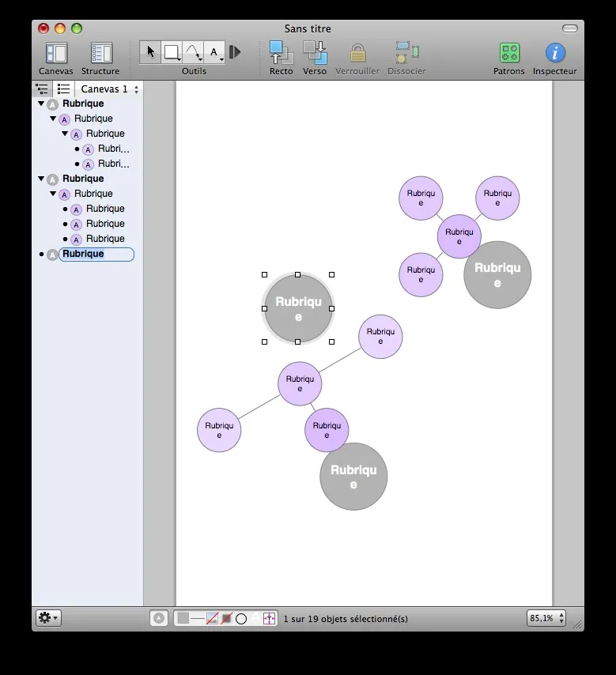616x675 pixels.
Task: Switch sidebar to hierarchical outline view
Action: point(42,89)
